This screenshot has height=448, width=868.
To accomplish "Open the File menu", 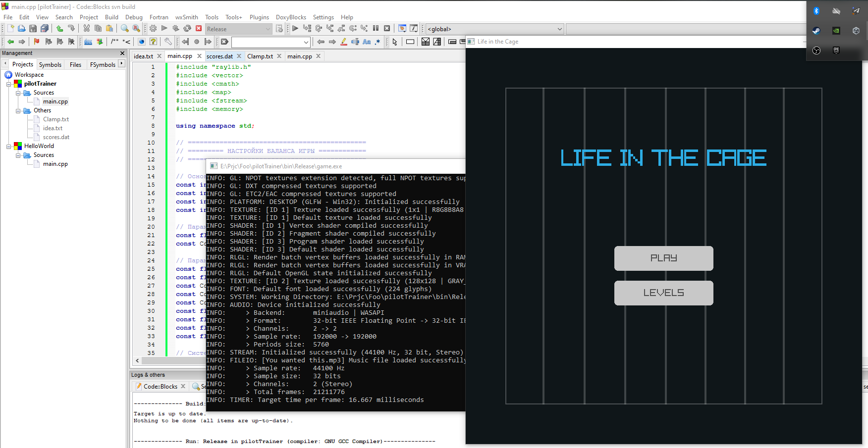I will (8, 17).
